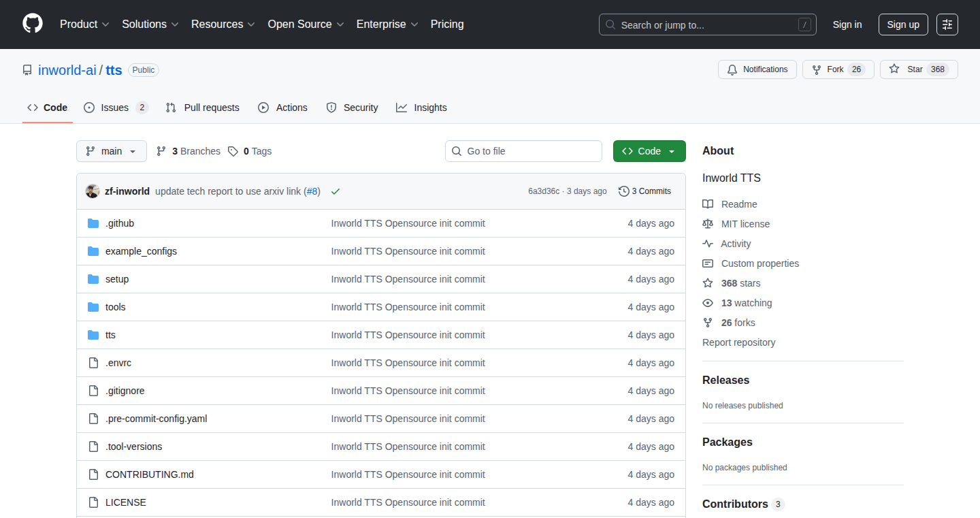Open the example_configs folder name
The width and height of the screenshot is (980, 518).
pos(141,251)
